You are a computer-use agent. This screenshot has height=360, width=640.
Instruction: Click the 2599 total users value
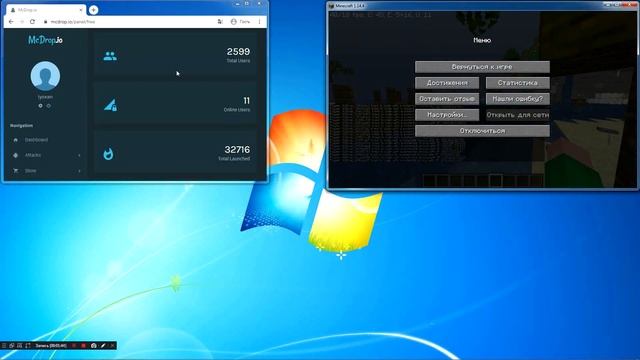click(x=238, y=52)
